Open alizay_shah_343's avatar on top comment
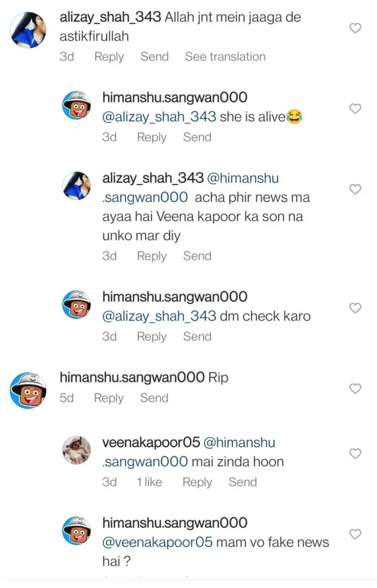The height and width of the screenshot is (588, 377). click(x=28, y=28)
